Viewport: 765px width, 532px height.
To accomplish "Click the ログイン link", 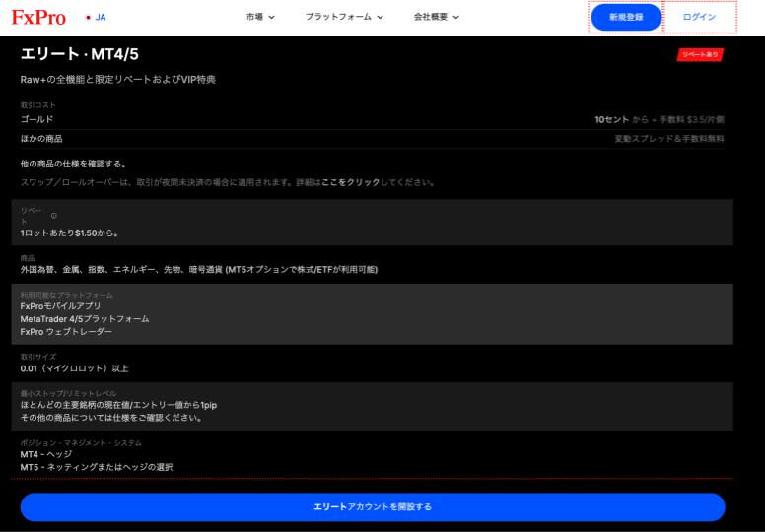I will tap(699, 17).
